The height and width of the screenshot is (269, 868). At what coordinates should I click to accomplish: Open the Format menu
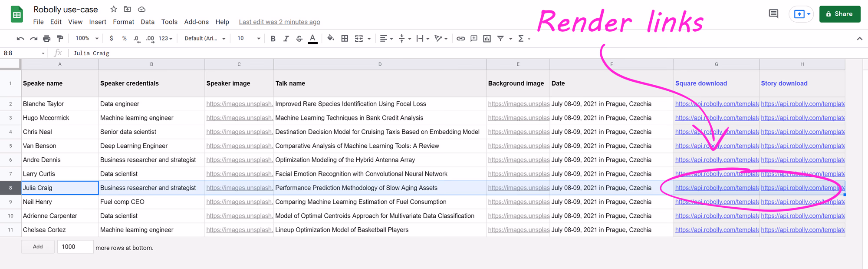pyautogui.click(x=123, y=22)
